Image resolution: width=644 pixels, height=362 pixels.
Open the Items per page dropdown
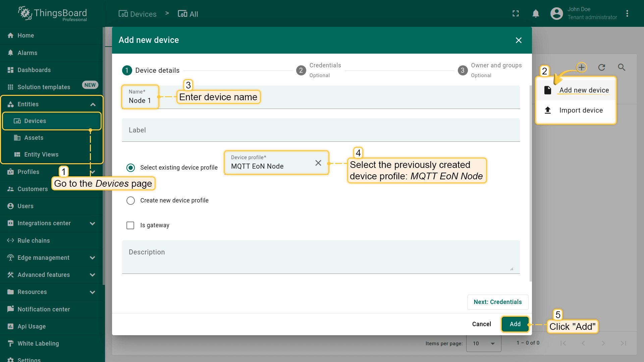[483, 343]
